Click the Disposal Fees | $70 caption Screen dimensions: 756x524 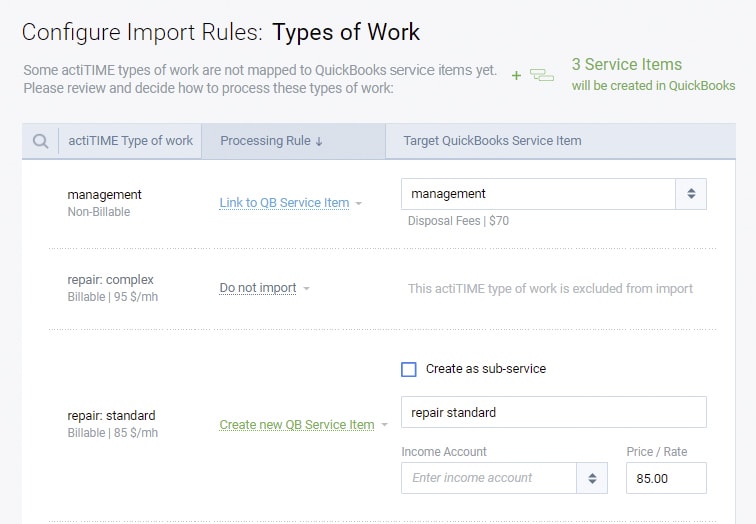458,221
